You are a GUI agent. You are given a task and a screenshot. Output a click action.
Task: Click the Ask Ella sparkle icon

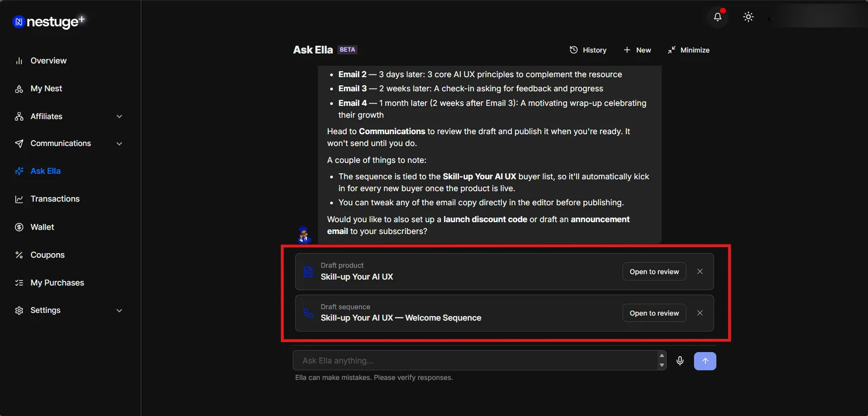[19, 171]
